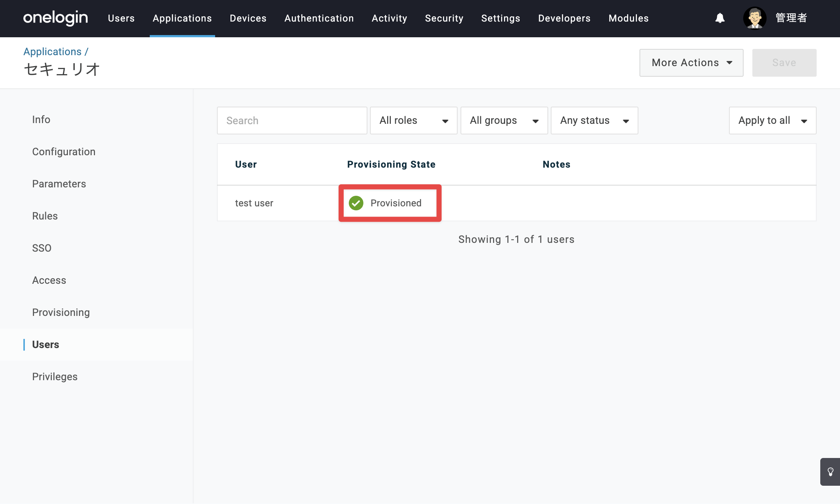Screen dimensions: 840x504
Task: Follow the Applications breadcrumb link
Action: 53,51
